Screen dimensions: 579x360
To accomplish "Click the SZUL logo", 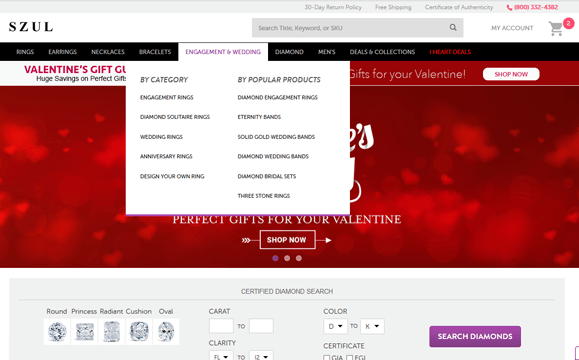I will click(x=31, y=27).
